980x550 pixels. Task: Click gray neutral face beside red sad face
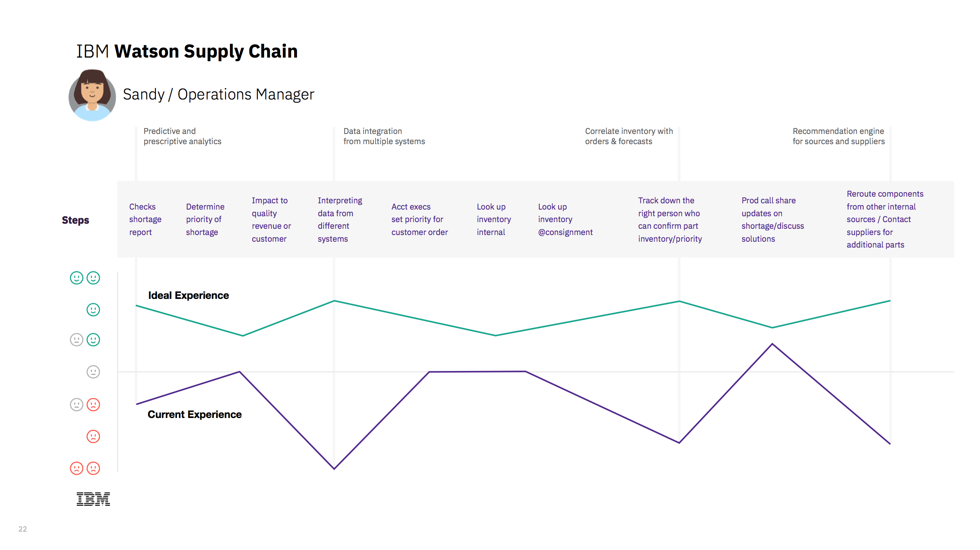(76, 404)
